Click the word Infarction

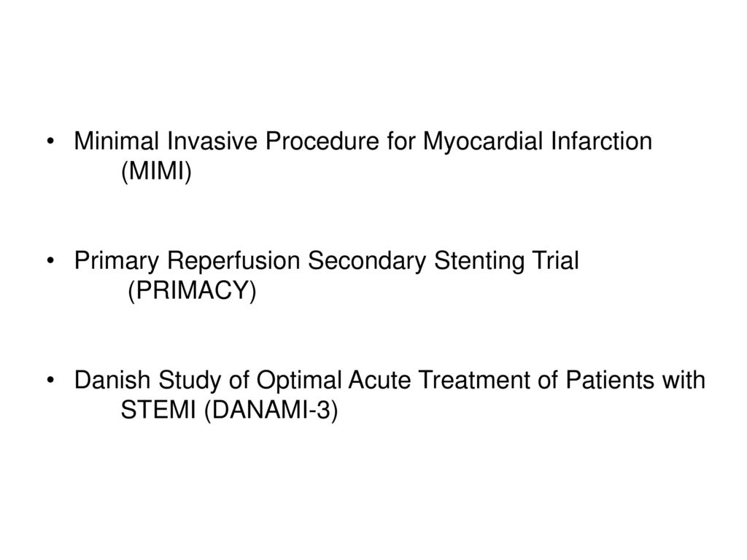pos(602,141)
